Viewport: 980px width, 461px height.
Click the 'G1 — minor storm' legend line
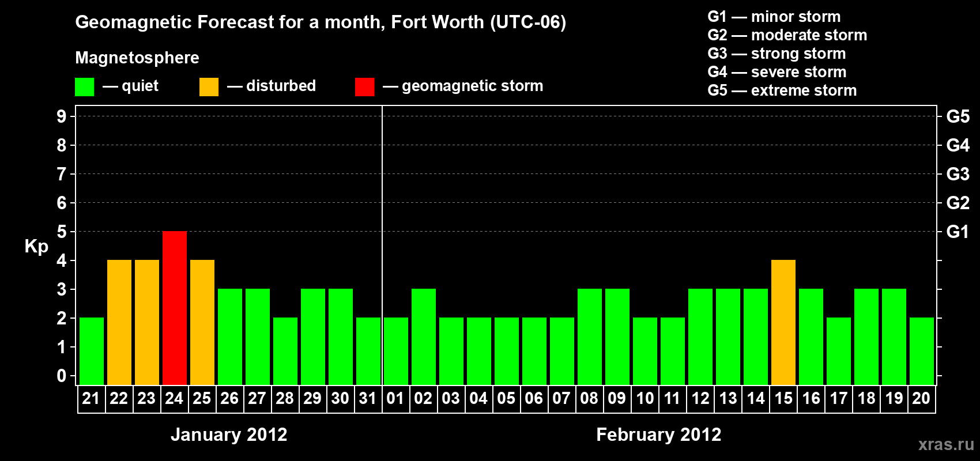click(774, 17)
